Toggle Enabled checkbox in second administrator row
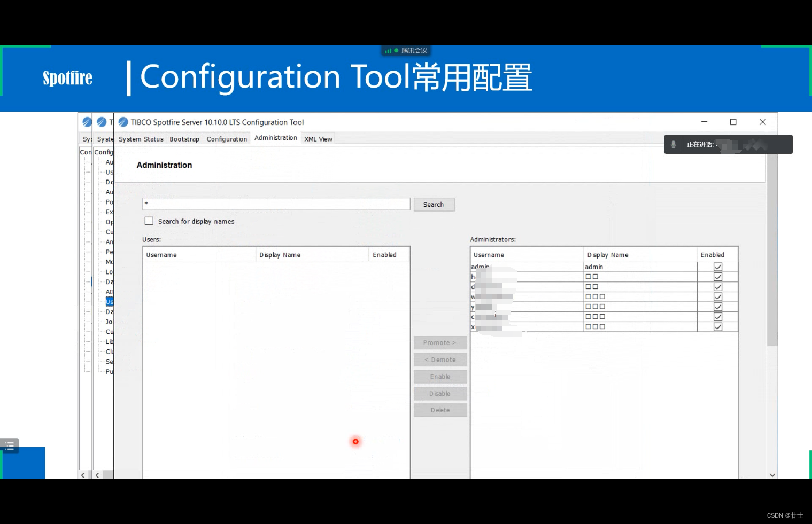The height and width of the screenshot is (524, 812). pyautogui.click(x=718, y=277)
